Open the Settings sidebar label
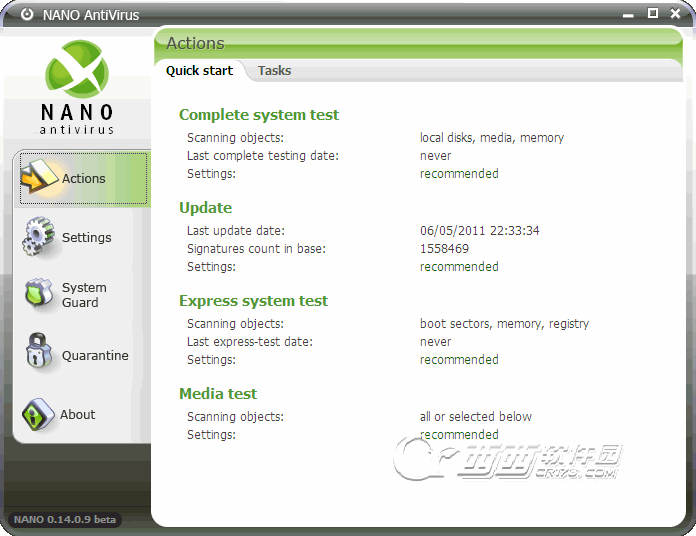This screenshot has width=696, height=536. [x=87, y=237]
